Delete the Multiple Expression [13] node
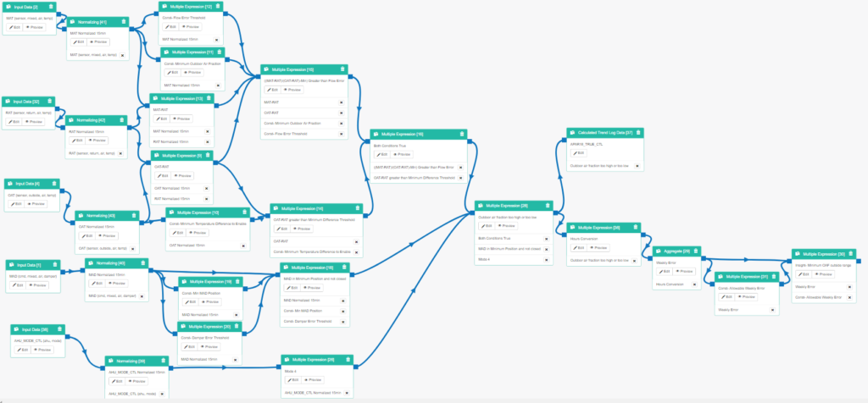 pos(209,98)
